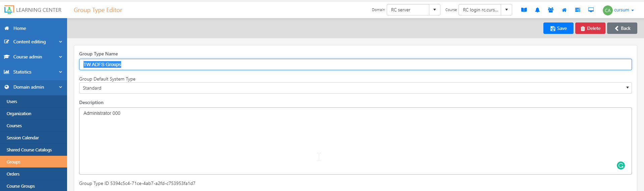Click the green Grammarly icon in description
The height and width of the screenshot is (191, 644).
point(621,165)
